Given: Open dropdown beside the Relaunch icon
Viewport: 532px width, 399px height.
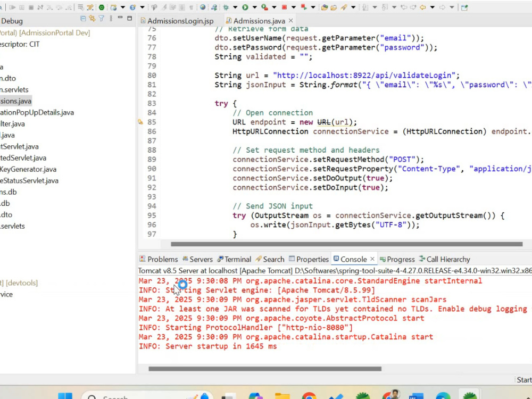Looking at the screenshot, I should click(313, 7).
